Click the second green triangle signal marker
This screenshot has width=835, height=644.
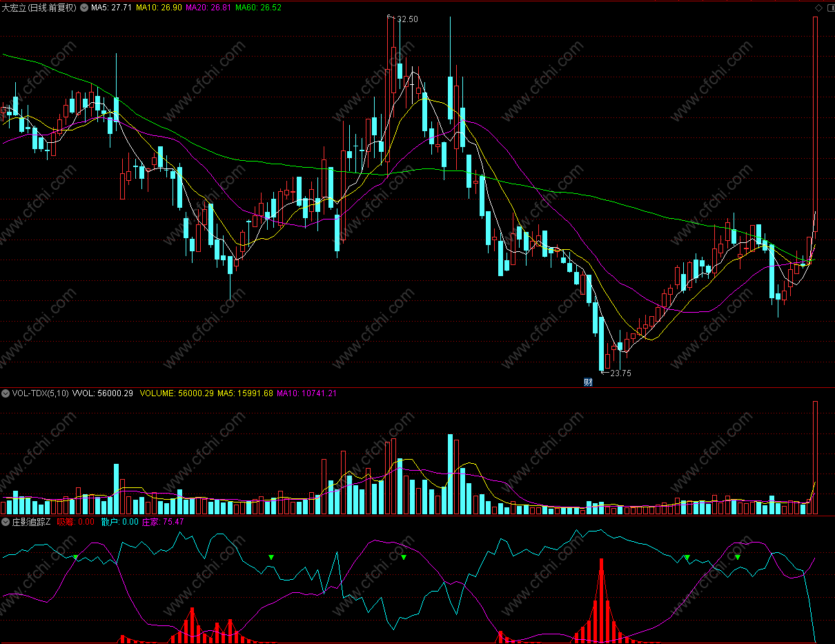tap(271, 556)
